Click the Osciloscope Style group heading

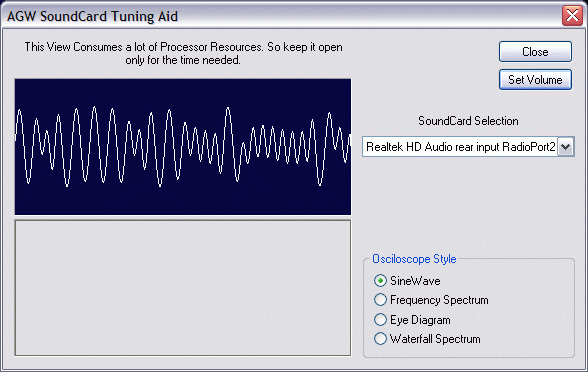click(x=414, y=259)
